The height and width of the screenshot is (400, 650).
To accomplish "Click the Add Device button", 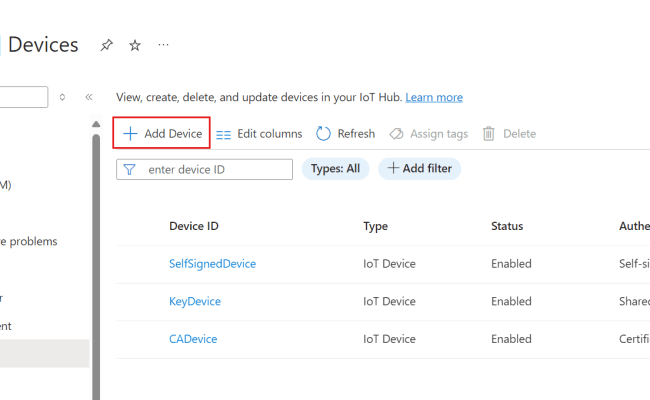I will [162, 133].
